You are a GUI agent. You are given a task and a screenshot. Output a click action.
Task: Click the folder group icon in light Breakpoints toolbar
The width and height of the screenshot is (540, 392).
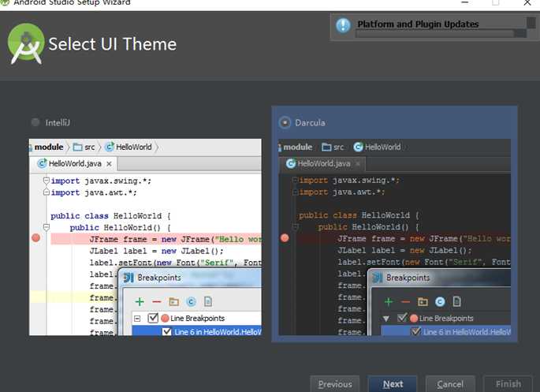pyautogui.click(x=174, y=302)
